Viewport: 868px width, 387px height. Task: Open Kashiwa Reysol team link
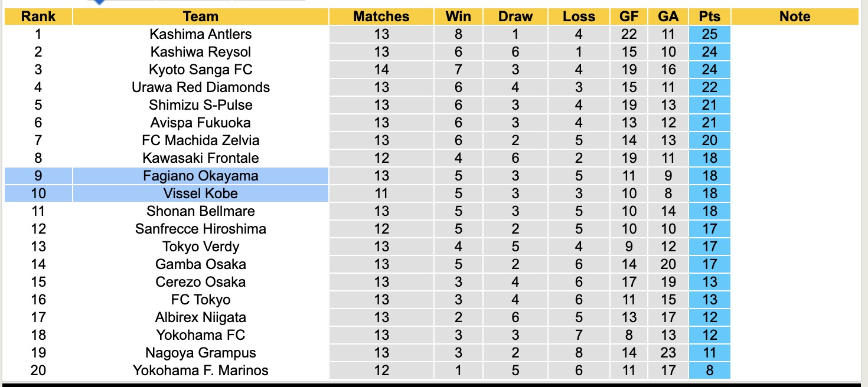(201, 52)
